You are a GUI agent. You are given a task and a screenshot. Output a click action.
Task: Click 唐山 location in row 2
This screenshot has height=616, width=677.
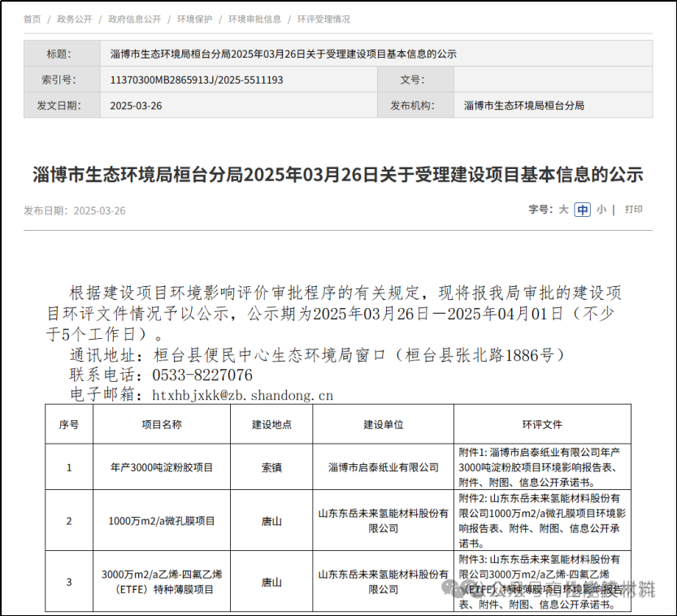click(271, 521)
